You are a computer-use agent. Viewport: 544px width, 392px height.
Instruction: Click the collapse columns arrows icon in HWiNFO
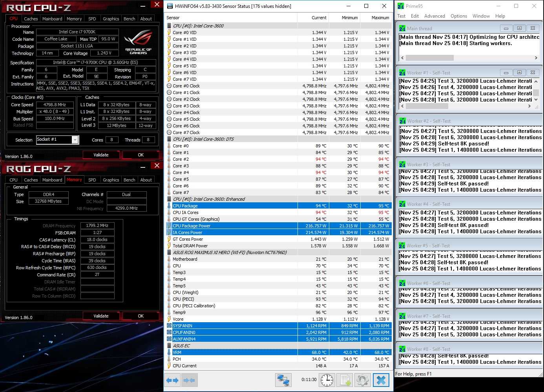tap(189, 380)
